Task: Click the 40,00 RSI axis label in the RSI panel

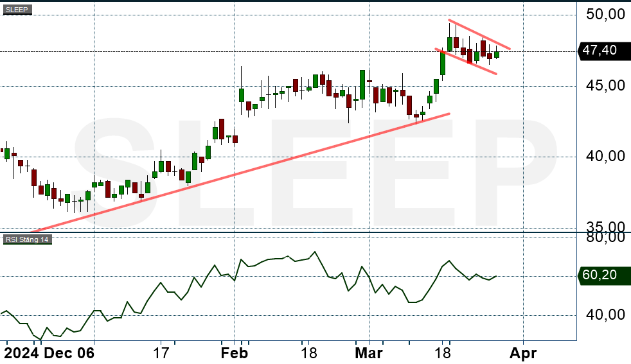Action: (605, 315)
